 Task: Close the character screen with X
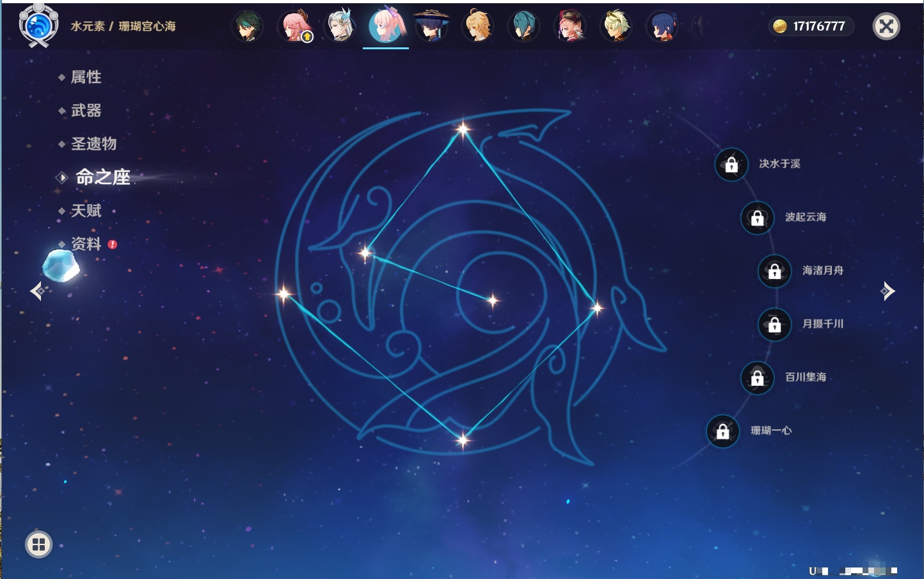point(886,26)
